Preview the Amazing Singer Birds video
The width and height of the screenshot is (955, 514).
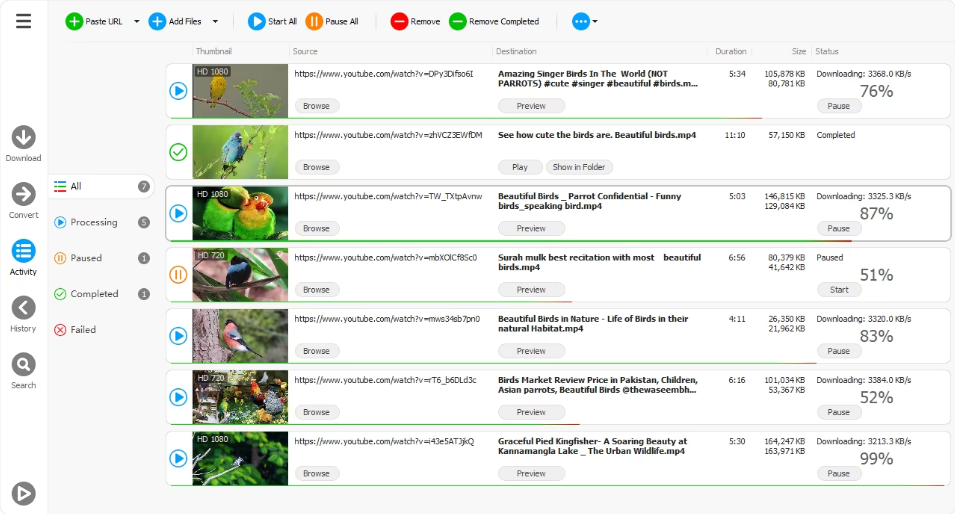[531, 106]
